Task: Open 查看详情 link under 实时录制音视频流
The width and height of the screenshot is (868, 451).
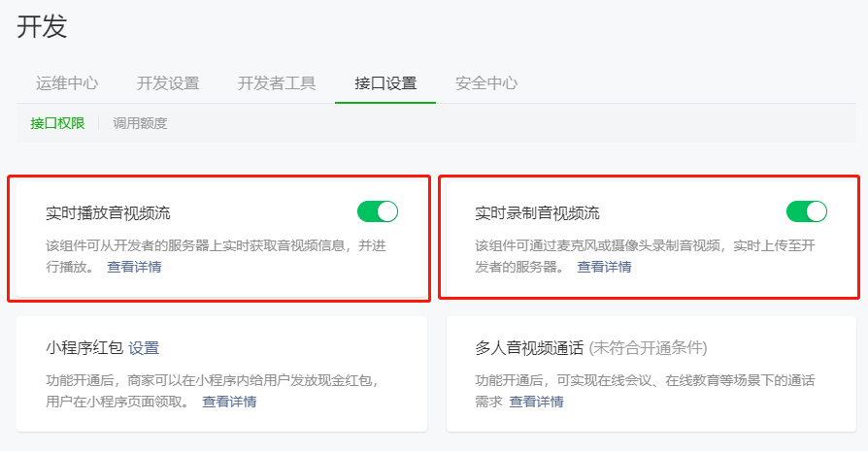Action: click(604, 267)
